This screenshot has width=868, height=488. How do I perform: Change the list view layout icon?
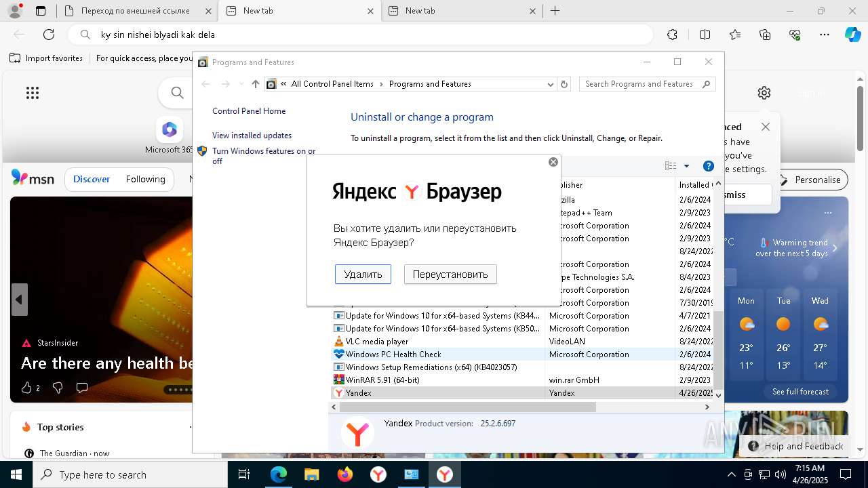[x=671, y=166]
